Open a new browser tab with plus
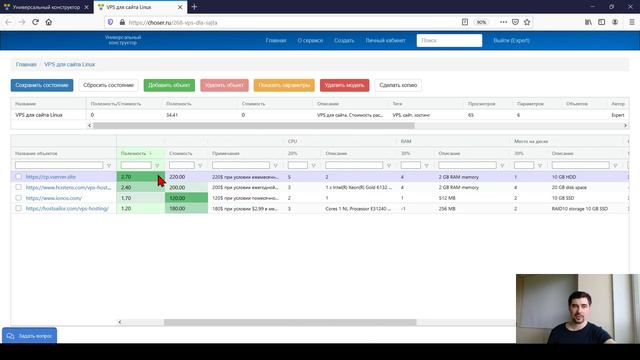 [x=194, y=7]
